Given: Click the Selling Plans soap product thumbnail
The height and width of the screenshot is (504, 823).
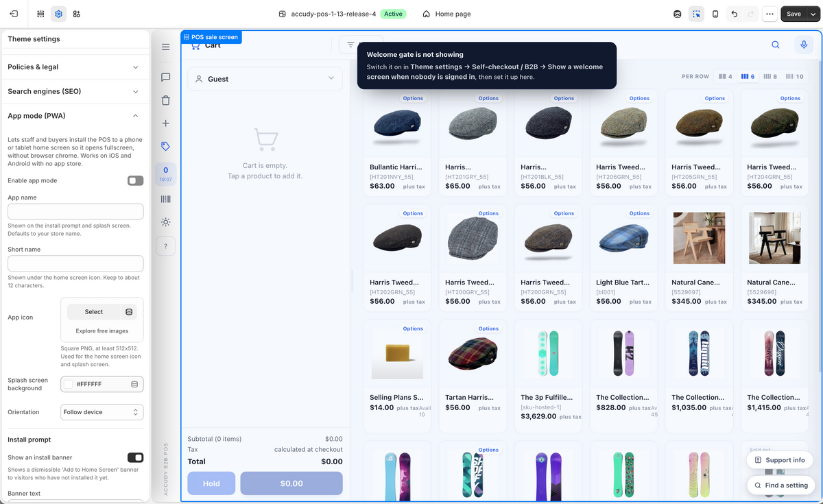Looking at the screenshot, I should pos(397,355).
